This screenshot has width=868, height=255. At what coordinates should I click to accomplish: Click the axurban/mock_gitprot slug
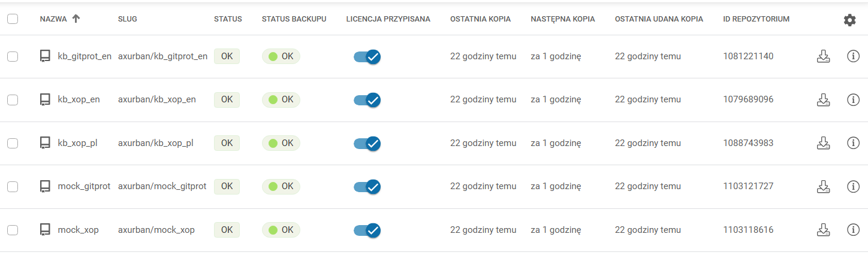point(162,187)
